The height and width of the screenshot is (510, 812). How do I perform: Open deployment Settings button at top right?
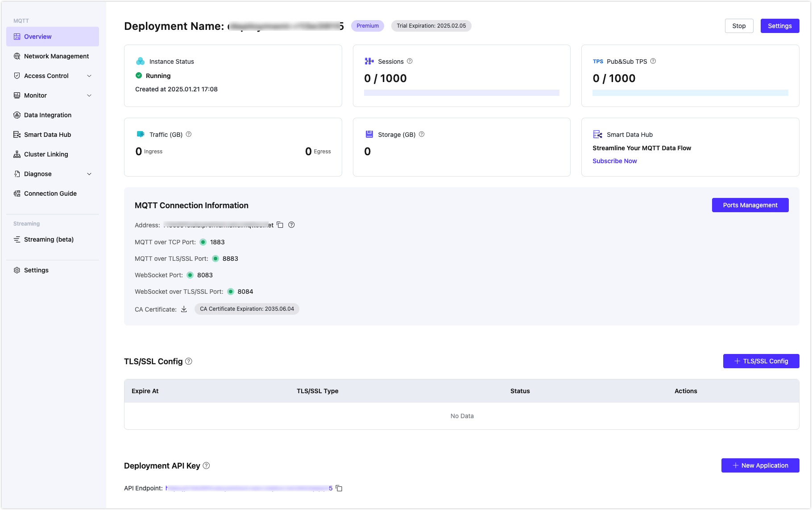tap(779, 26)
